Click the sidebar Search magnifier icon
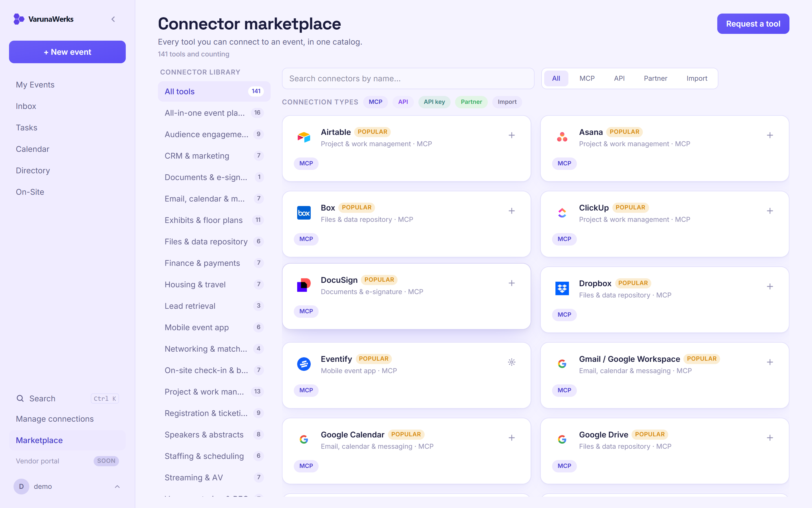The width and height of the screenshot is (812, 508). (20, 398)
